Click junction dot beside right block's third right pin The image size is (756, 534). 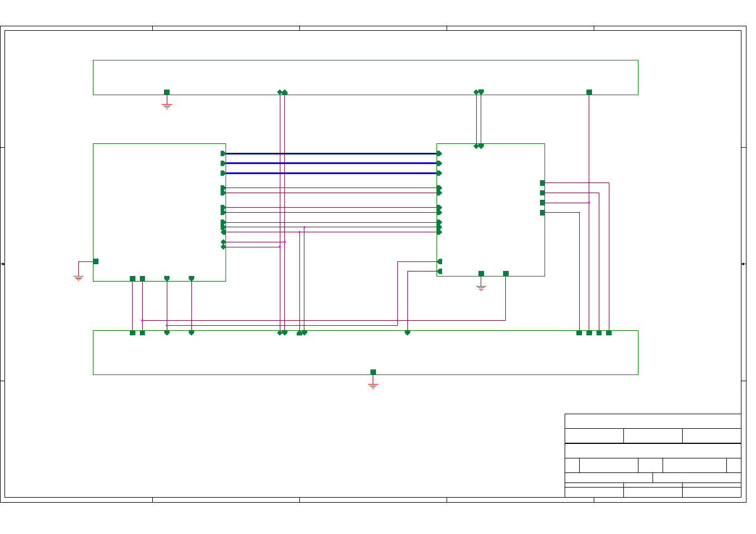(x=589, y=203)
